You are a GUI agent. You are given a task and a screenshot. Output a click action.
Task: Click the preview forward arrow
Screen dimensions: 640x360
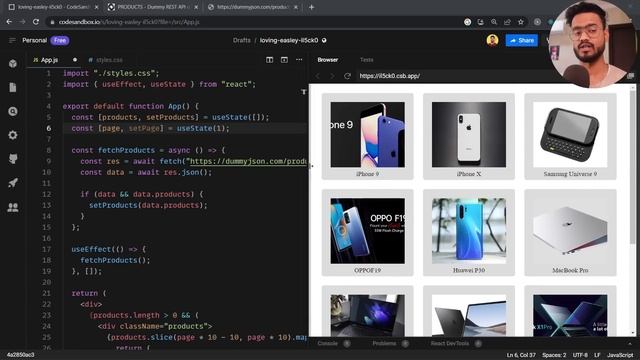click(332, 76)
